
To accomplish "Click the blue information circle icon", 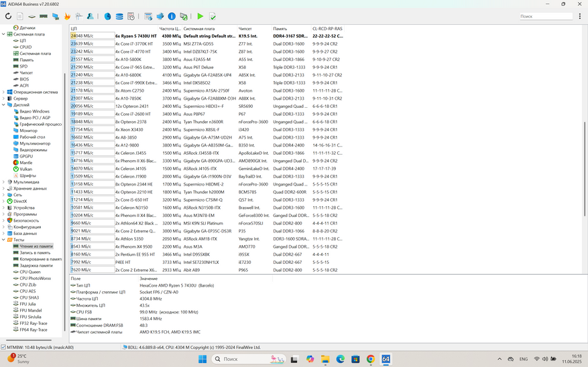I will (172, 16).
